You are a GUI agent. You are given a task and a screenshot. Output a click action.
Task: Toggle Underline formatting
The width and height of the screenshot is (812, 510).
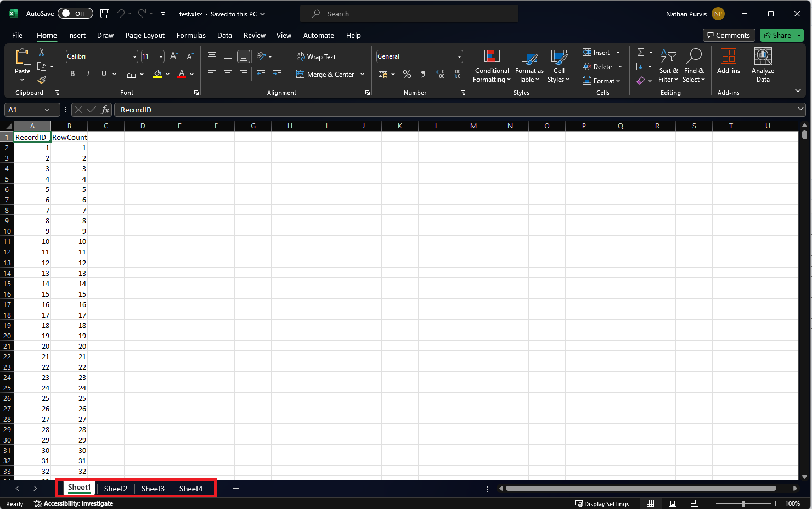(103, 73)
